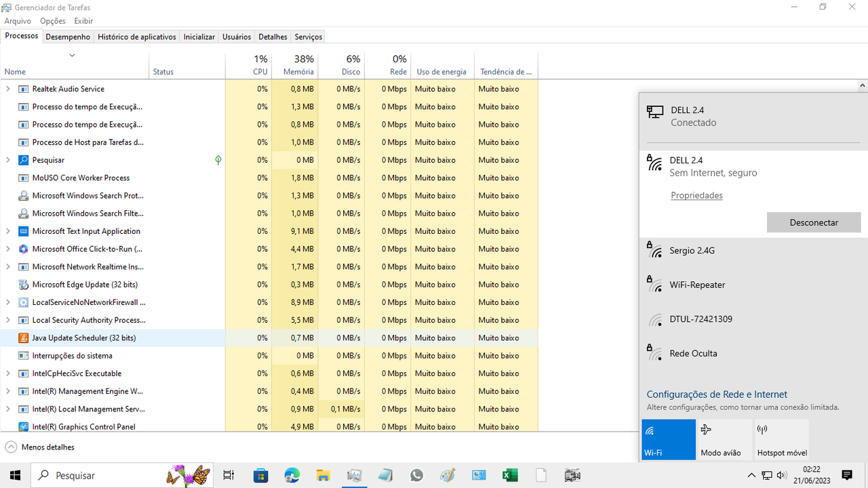Click the Intel Graphics Control Panel icon
Viewport: 868px width, 488px height.
click(x=24, y=426)
